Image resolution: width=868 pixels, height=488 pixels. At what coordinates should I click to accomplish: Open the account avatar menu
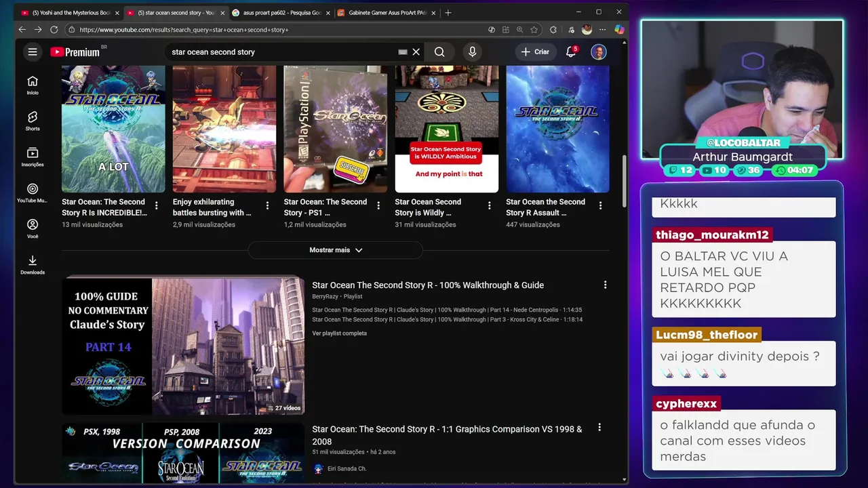tap(599, 52)
